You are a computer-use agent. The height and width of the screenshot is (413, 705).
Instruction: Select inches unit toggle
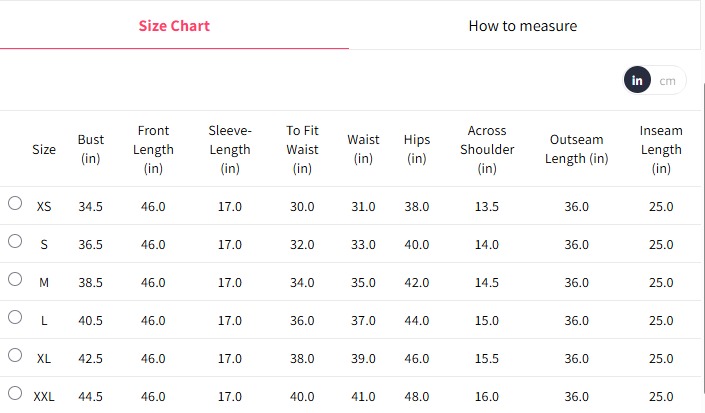[x=637, y=80]
